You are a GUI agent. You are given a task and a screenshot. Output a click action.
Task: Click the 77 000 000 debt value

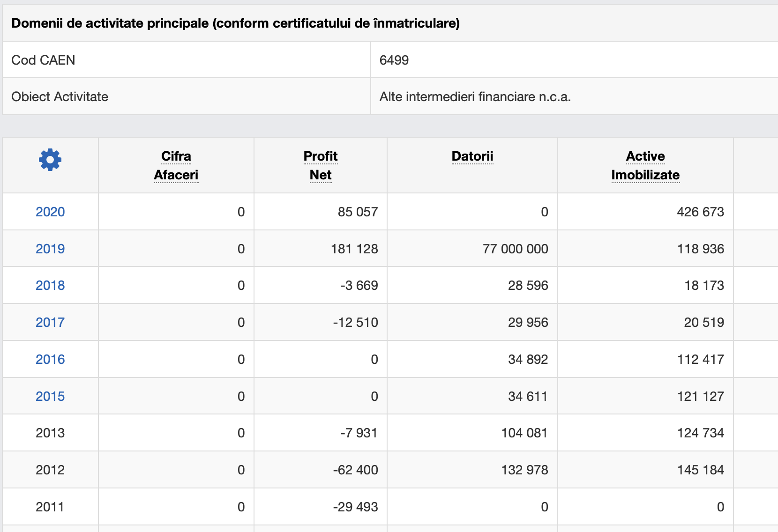[x=515, y=249]
